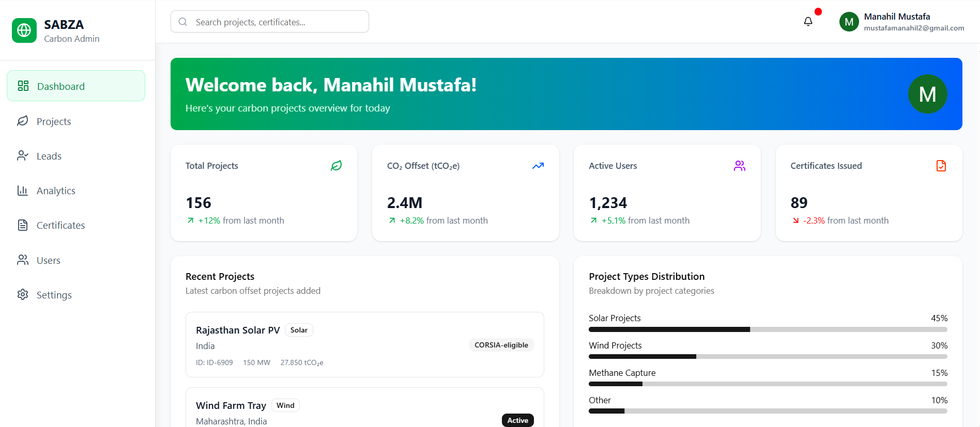Open Certificates from the sidebar
980x427 pixels.
click(60, 225)
